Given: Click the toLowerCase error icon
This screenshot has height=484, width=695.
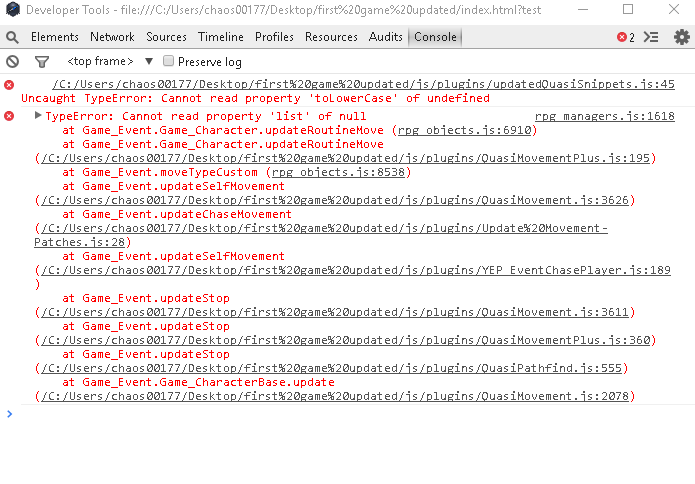Looking at the screenshot, I should click(x=9, y=85).
